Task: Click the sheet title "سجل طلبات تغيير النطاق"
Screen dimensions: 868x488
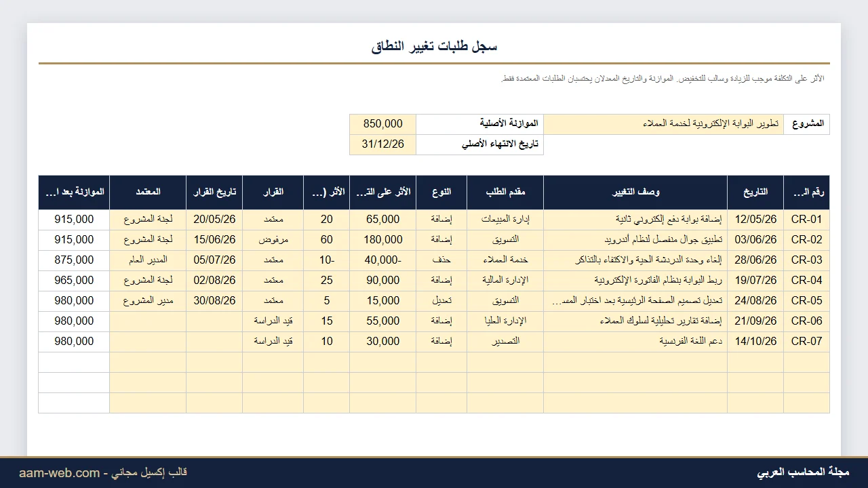Action: 434,46
